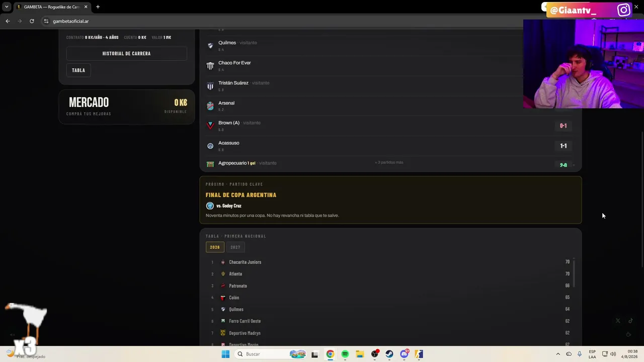Click Colón in the league table

[x=234, y=298]
